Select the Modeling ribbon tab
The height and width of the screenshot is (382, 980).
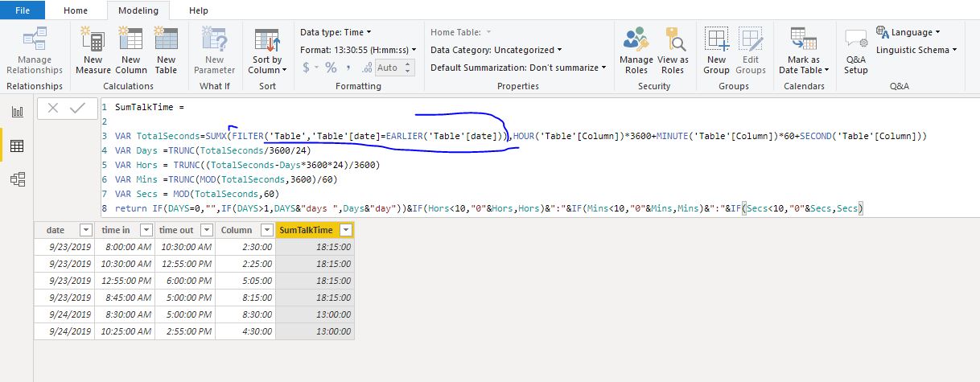(138, 10)
